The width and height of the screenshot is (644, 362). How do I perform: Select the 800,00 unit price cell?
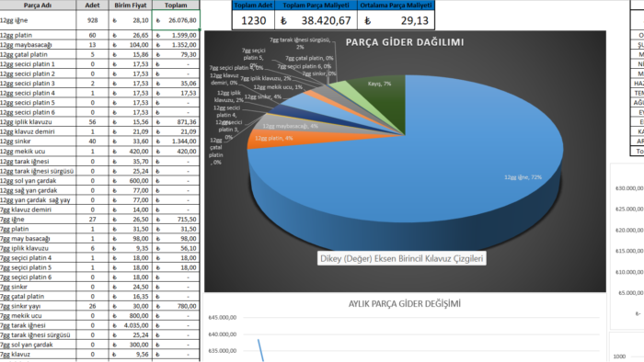click(x=131, y=316)
